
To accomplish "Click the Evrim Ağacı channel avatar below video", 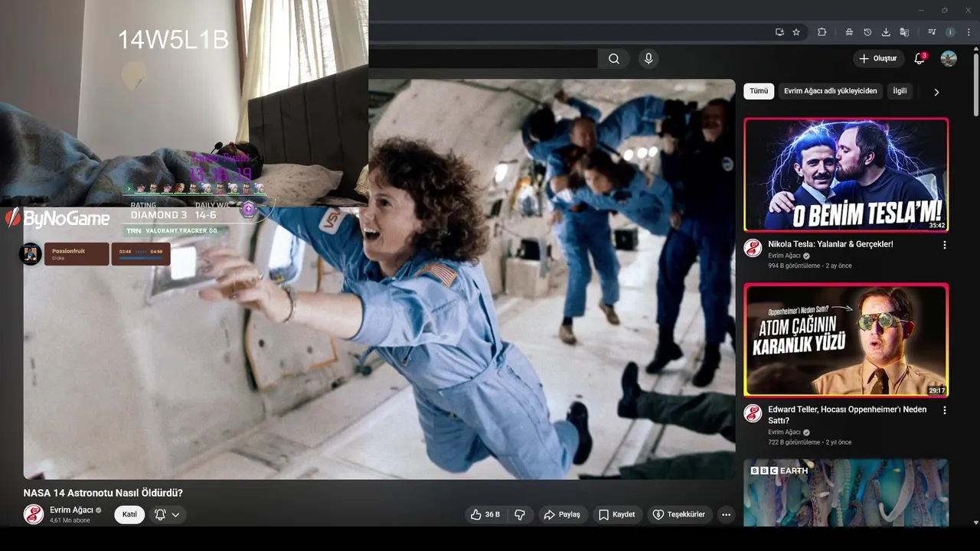I will (33, 514).
